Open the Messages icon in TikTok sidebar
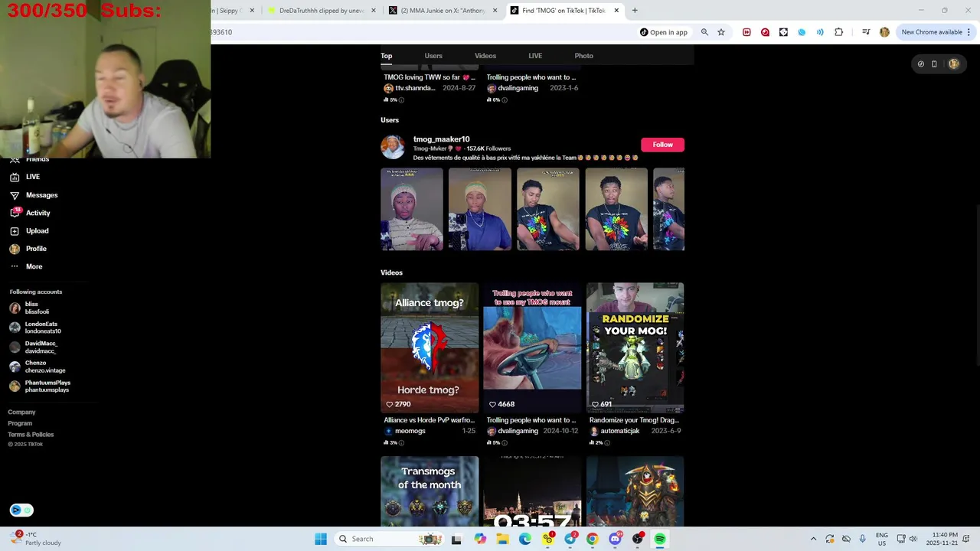This screenshot has height=551, width=980. tap(15, 195)
